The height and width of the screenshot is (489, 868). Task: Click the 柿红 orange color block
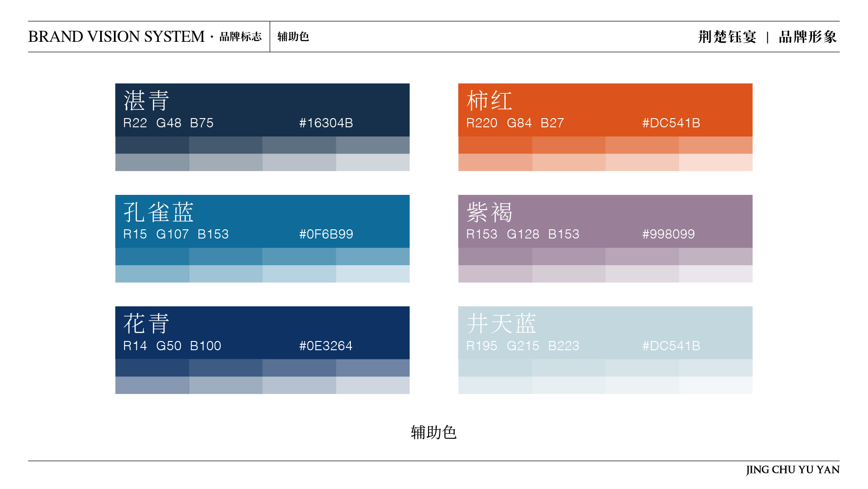tap(605, 110)
